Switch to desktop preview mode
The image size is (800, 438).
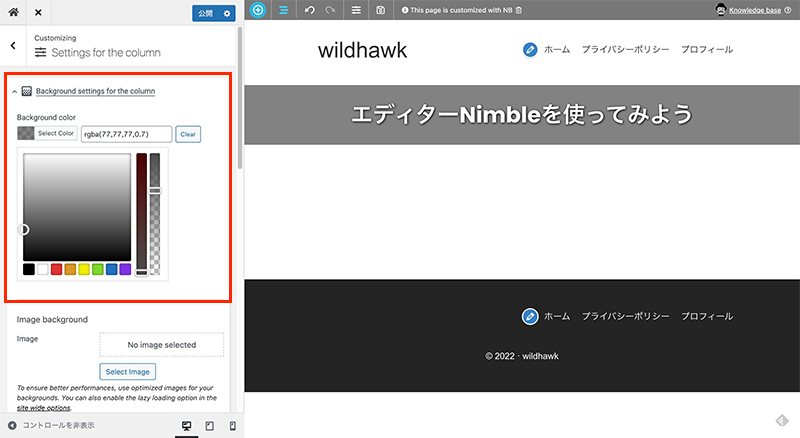tap(186, 426)
